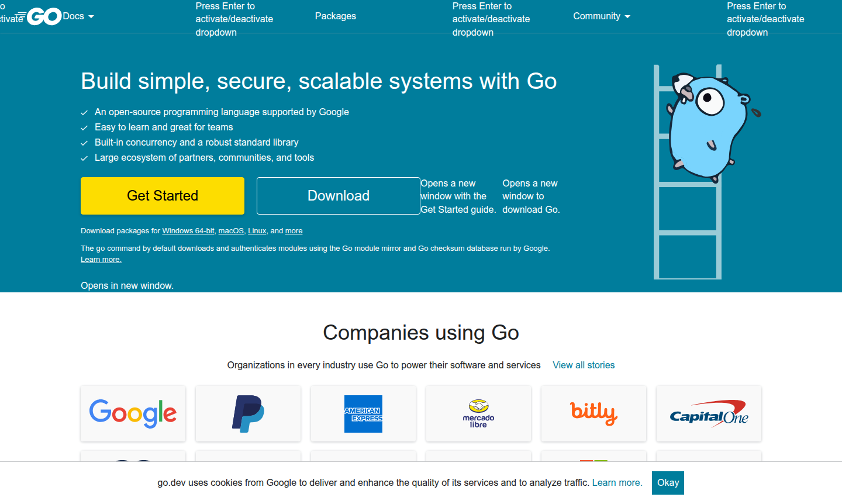View all stories of companies using Go
This screenshot has width=842, height=504.
click(x=583, y=365)
